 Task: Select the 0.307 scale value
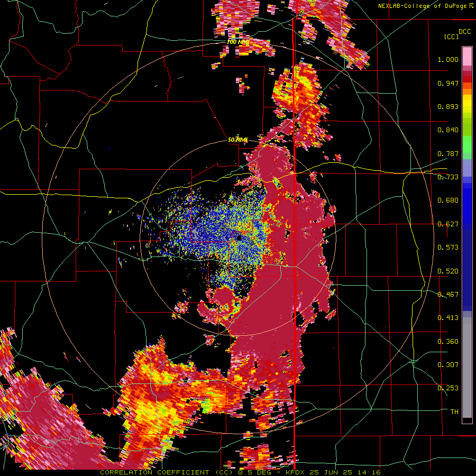pyautogui.click(x=448, y=365)
